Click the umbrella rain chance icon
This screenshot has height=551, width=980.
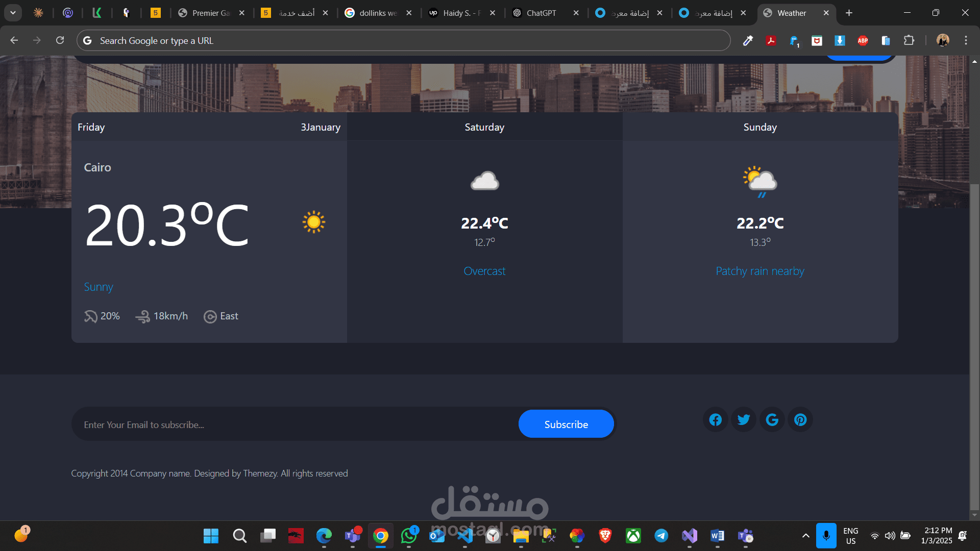tap(90, 316)
